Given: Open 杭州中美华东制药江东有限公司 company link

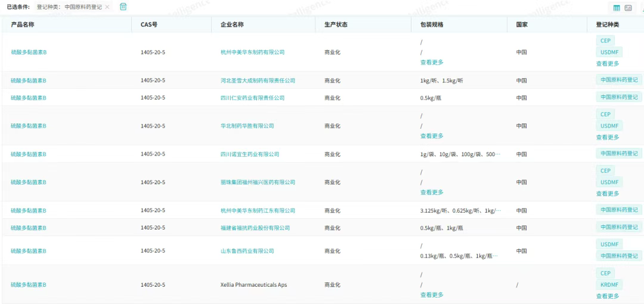Looking at the screenshot, I should pos(258,211).
